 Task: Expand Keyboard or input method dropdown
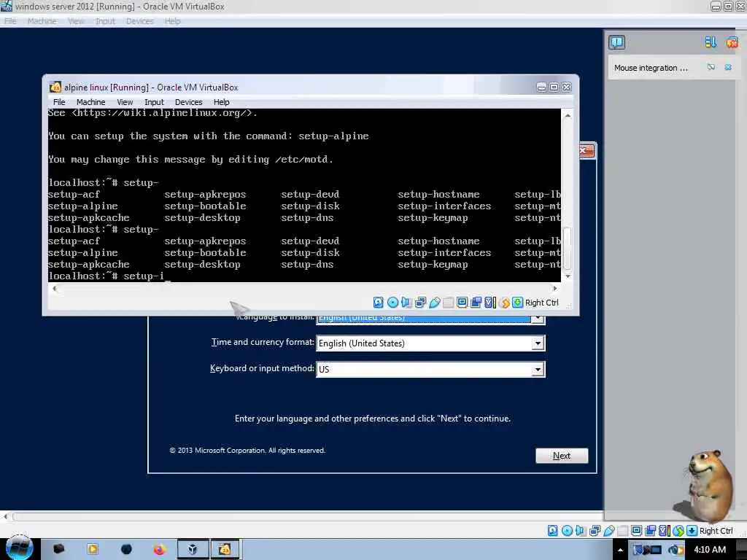point(538,369)
